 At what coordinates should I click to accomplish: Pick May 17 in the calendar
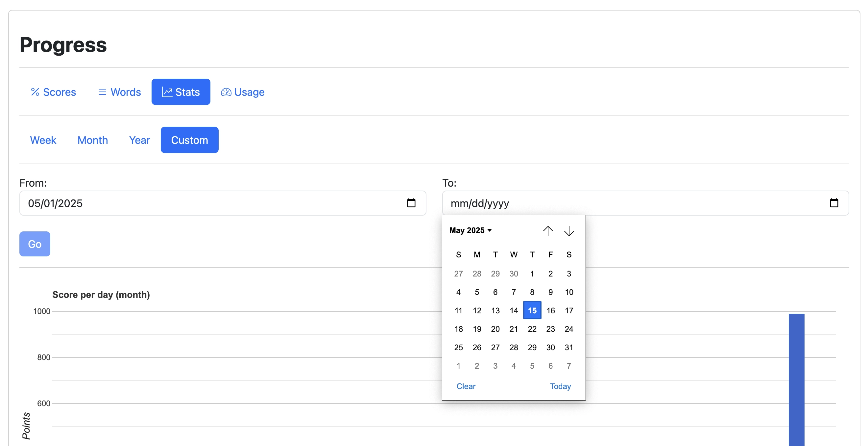[569, 310]
